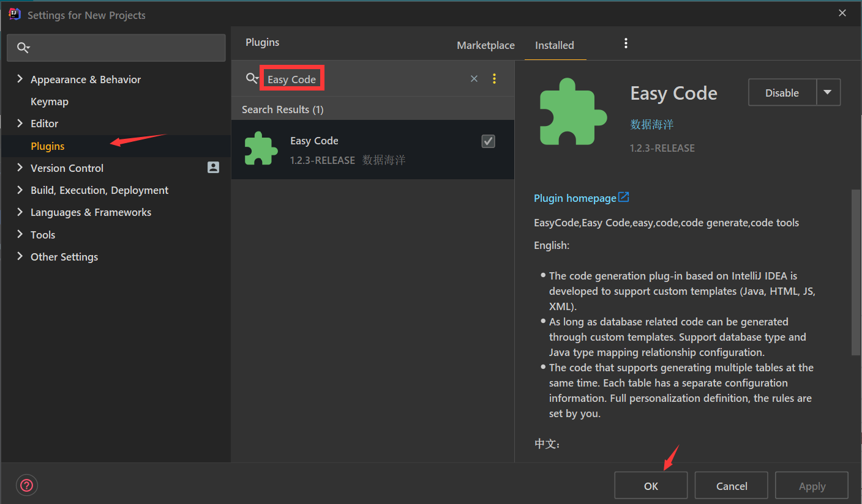Expand the Tools settings node
This screenshot has height=504, width=862.
[20, 234]
